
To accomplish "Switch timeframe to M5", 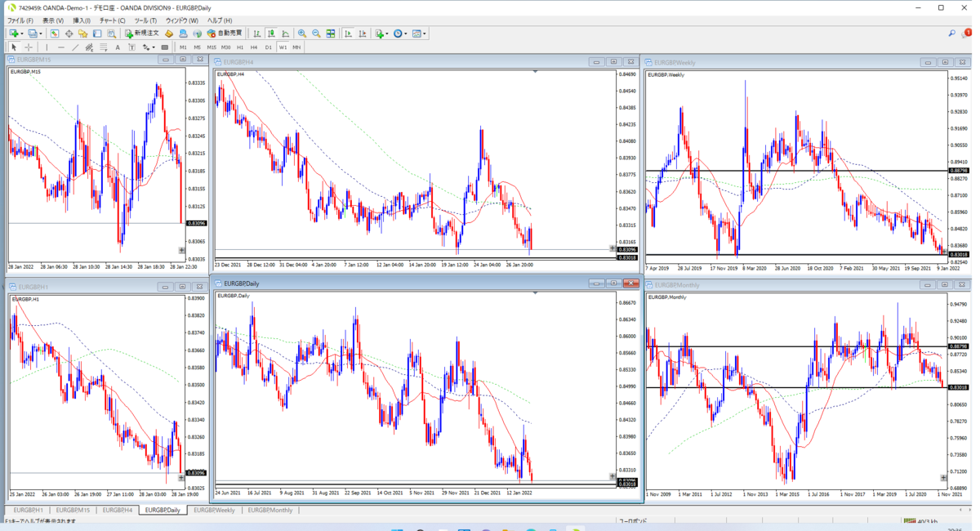I will [x=197, y=47].
